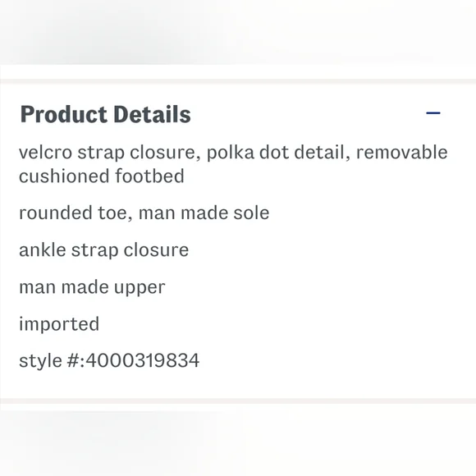Click the word 'removable'
This screenshot has width=476, height=476.
pos(402,152)
